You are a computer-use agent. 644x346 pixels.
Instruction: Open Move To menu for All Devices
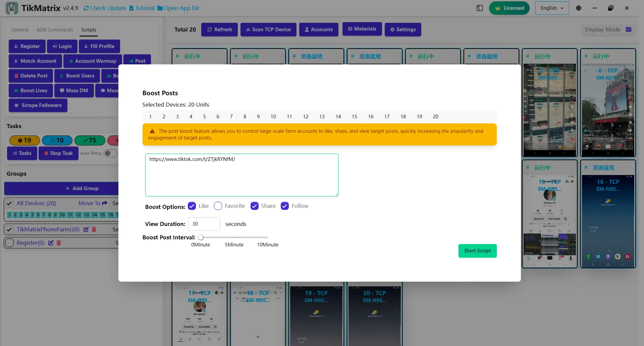point(93,203)
